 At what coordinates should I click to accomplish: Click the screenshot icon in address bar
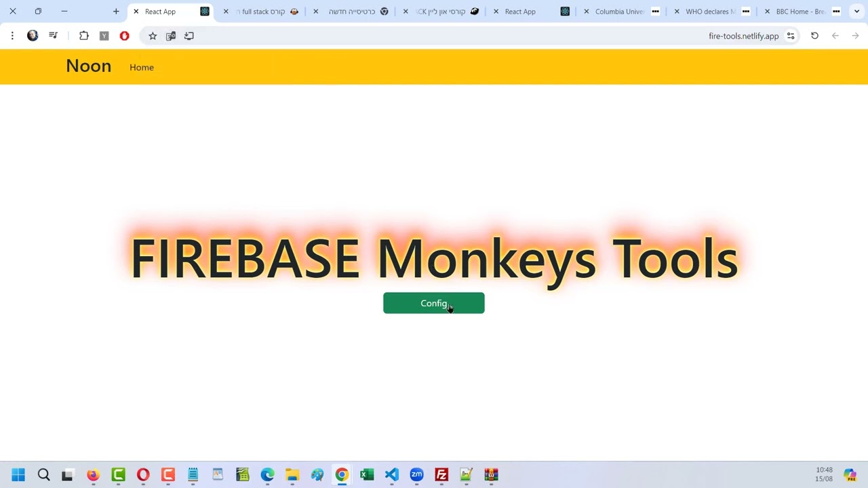tap(171, 36)
